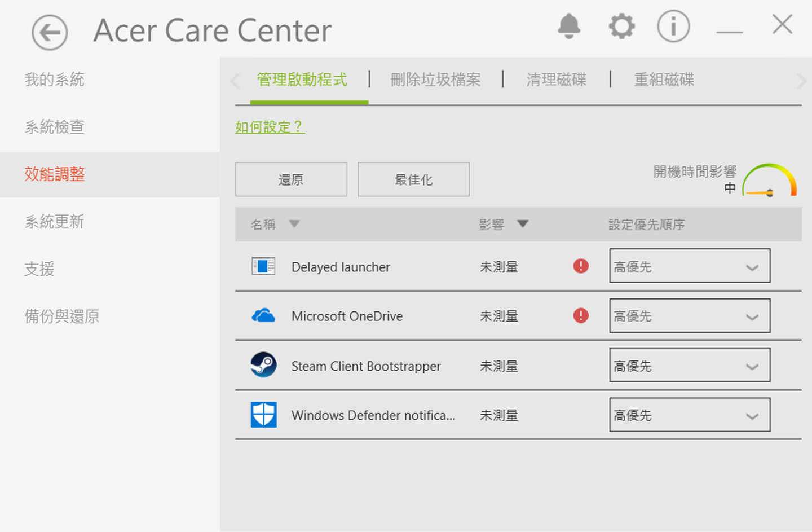Open the 如何設定？ help link
Screen dimensions: 812x532
pyautogui.click(x=270, y=127)
